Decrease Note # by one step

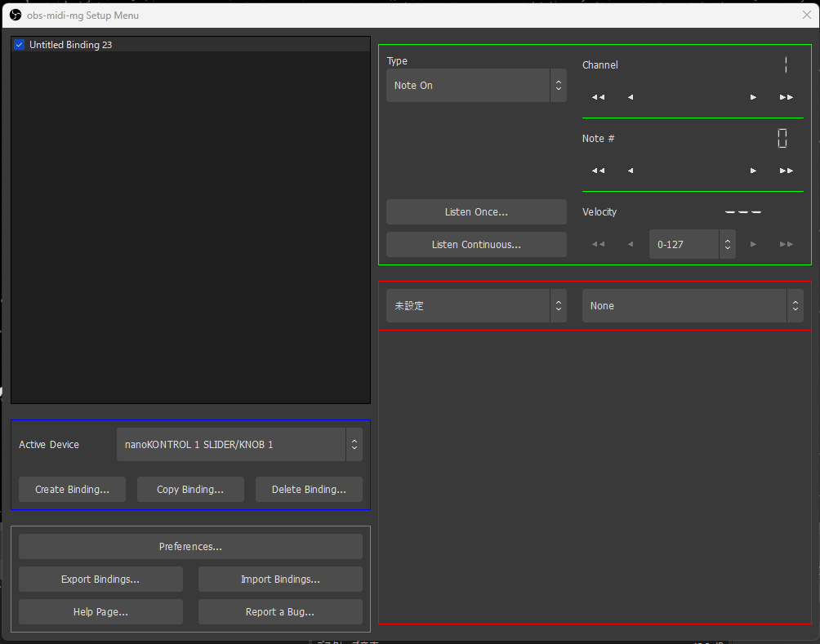(631, 171)
